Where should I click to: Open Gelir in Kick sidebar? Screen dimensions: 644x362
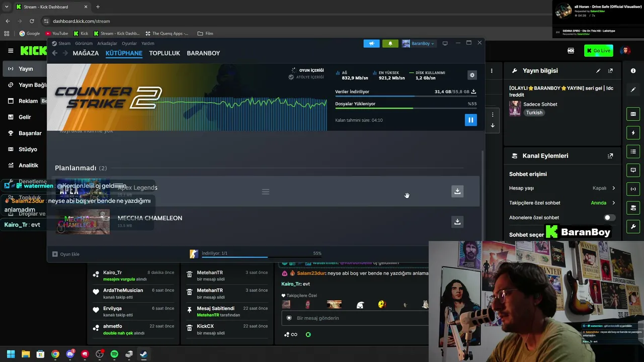[x=25, y=117]
